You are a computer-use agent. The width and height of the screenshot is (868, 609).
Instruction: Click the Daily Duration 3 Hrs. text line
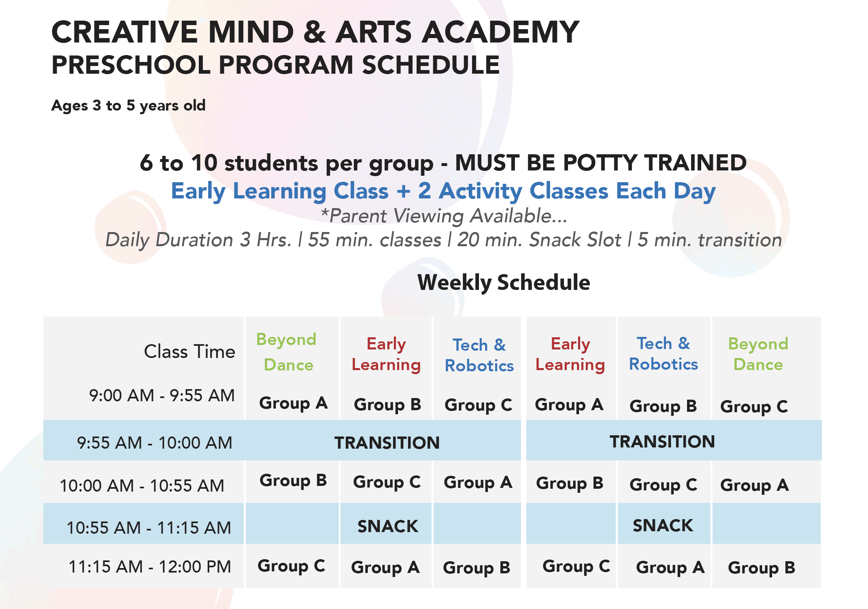coord(444,240)
